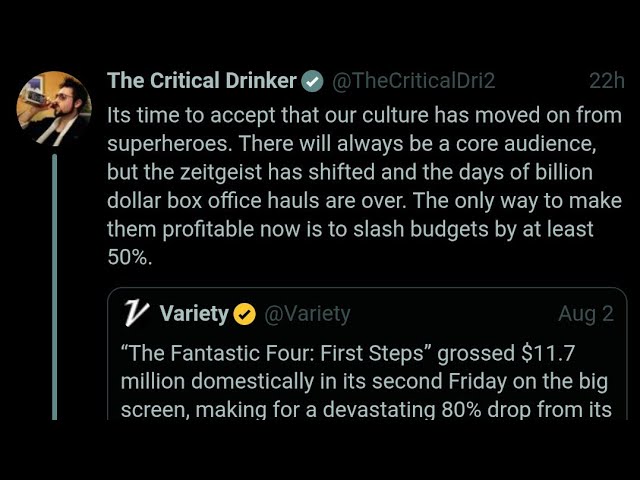The width and height of the screenshot is (640, 480).
Task: Click Variety's gold verified badge
Action: [245, 314]
